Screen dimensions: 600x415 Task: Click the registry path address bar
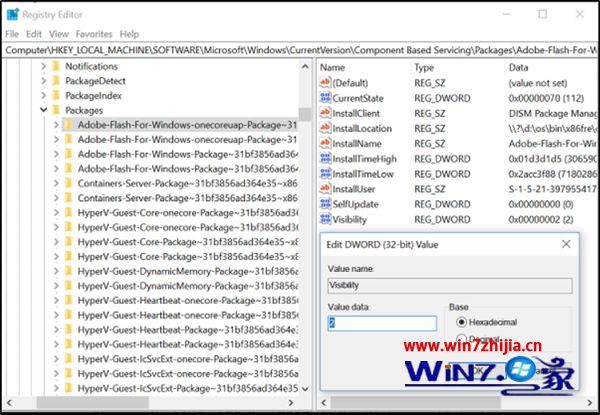pos(300,50)
